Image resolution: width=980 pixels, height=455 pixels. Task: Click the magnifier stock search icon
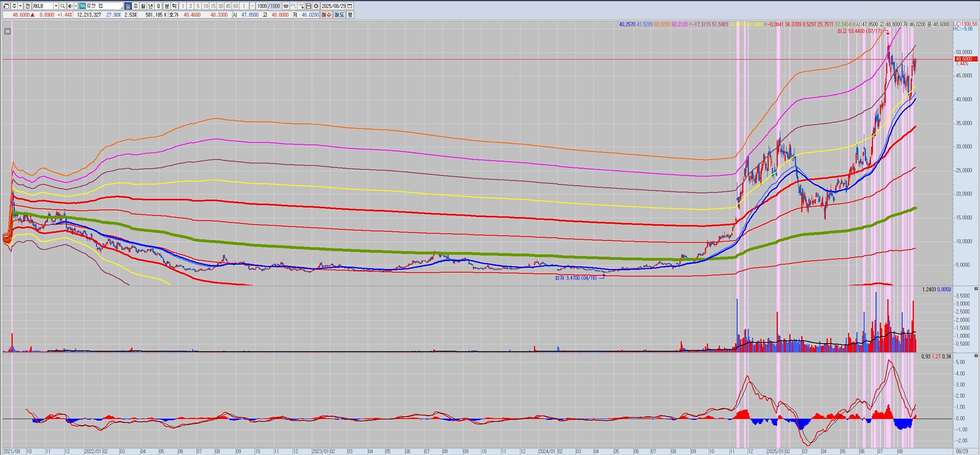pyautogui.click(x=62, y=6)
